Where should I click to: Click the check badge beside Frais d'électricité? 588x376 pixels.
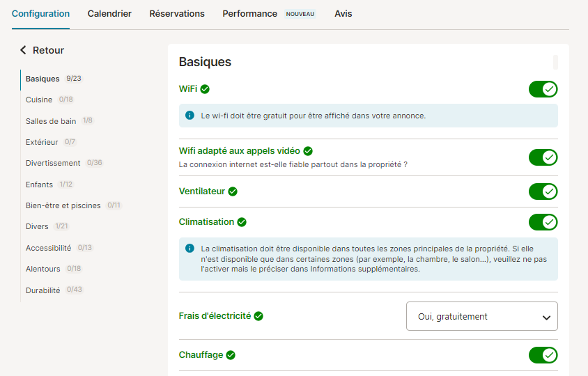point(258,316)
